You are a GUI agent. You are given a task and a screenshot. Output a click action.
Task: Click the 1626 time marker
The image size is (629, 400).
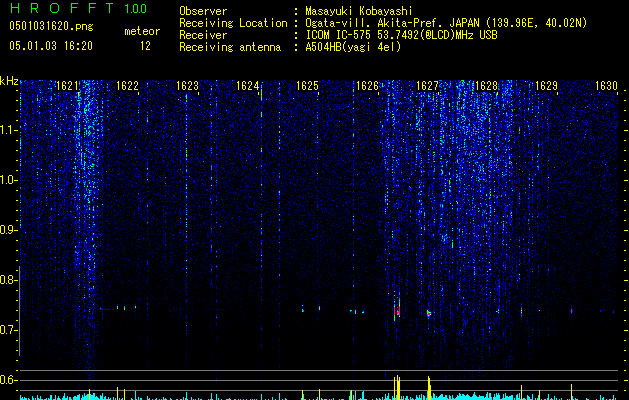(x=367, y=86)
